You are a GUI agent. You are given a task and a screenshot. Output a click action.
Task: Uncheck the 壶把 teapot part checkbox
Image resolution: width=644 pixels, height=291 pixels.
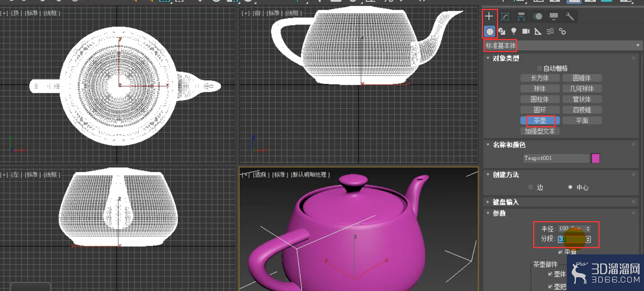click(550, 286)
